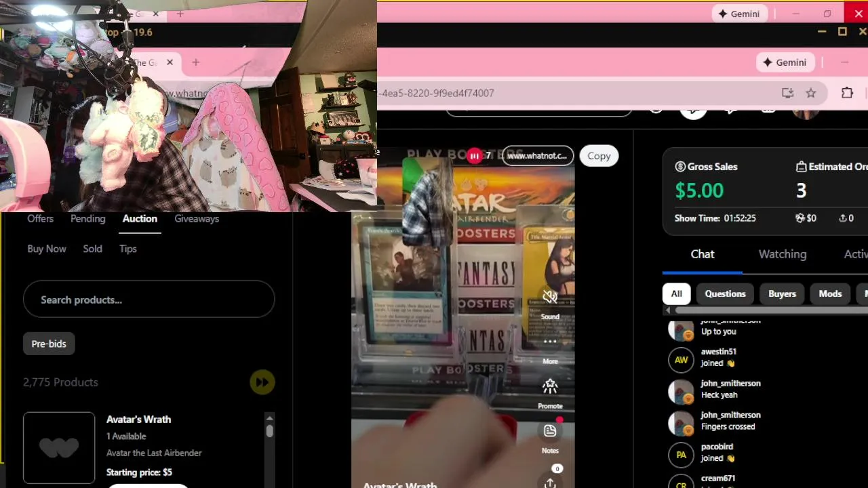
Task: Bookmark this page with the star icon
Action: 811,93
